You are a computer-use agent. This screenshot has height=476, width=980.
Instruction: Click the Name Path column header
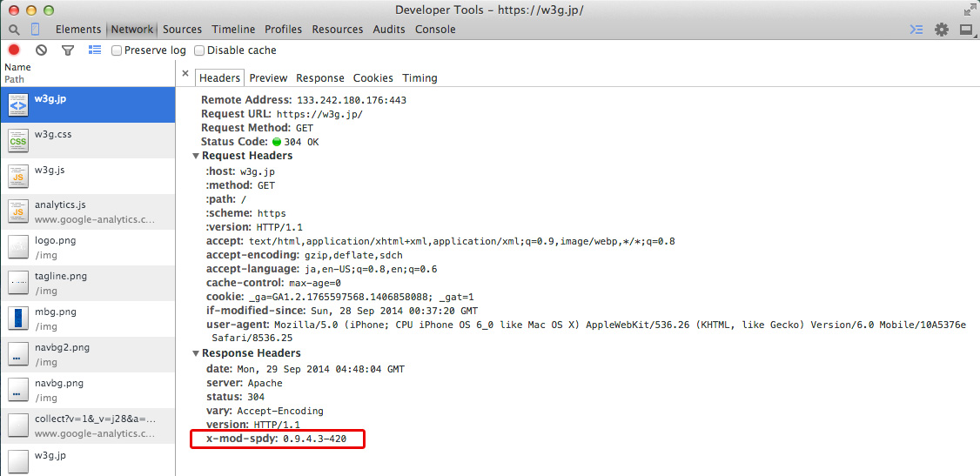coord(88,74)
